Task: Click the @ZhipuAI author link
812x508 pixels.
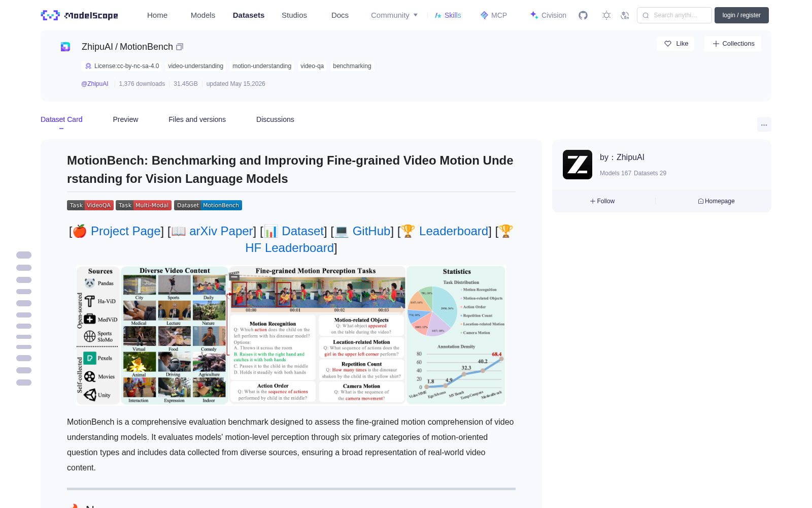Action: (95, 84)
